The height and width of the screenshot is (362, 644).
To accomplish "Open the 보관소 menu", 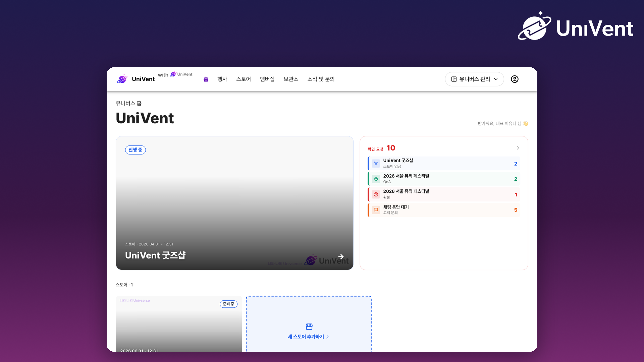I will [x=291, y=79].
